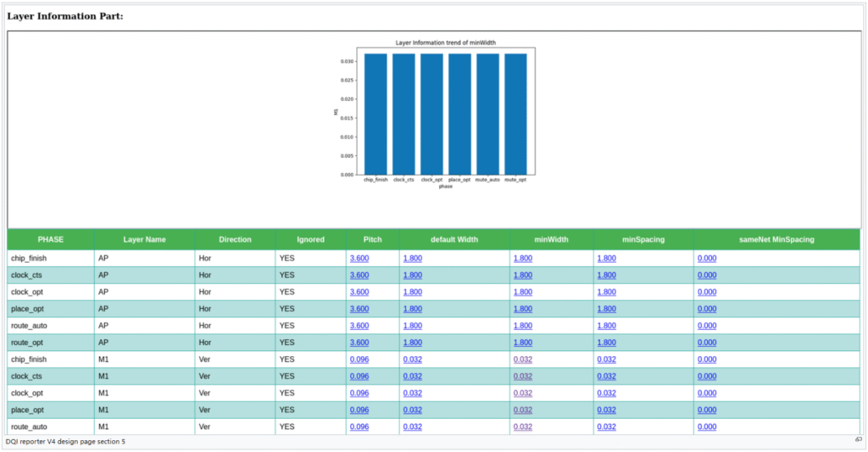The width and height of the screenshot is (868, 452).
Task: Follow default Width 0.032 link for clock_cts M1
Action: [413, 377]
